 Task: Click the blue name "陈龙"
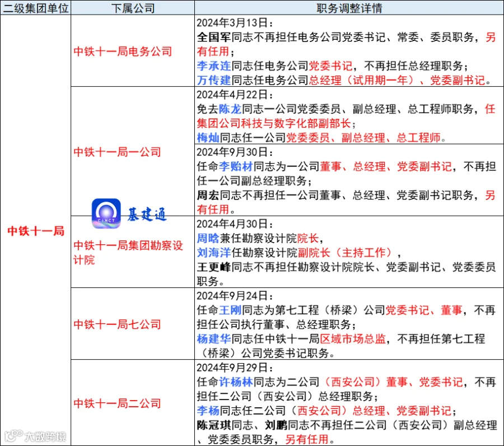coord(230,109)
